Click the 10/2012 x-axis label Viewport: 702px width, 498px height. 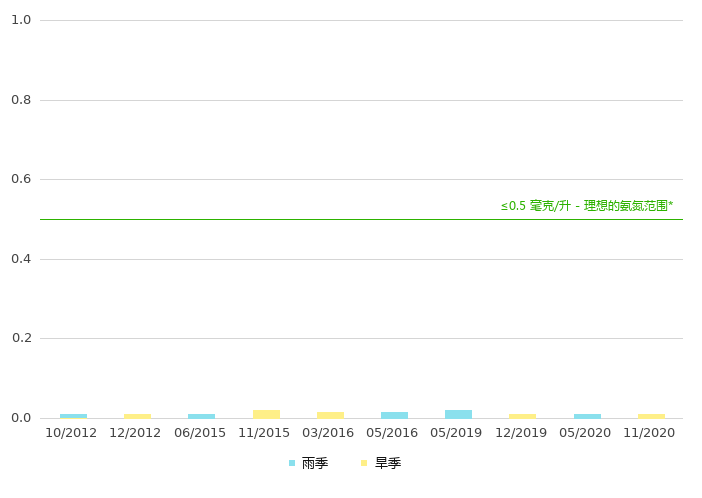point(71,433)
